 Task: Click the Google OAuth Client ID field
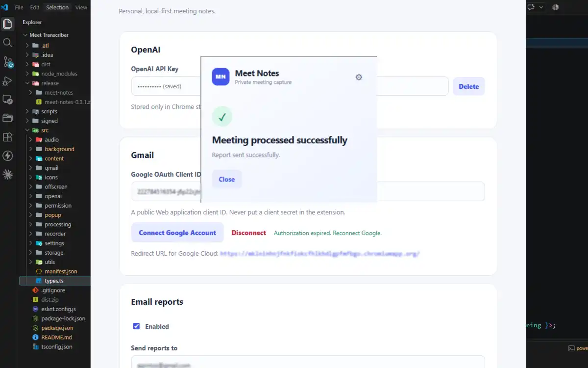click(x=308, y=191)
